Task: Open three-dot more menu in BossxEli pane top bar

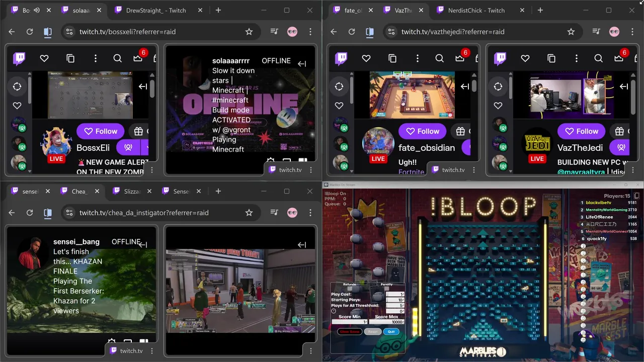Action: coord(96,59)
